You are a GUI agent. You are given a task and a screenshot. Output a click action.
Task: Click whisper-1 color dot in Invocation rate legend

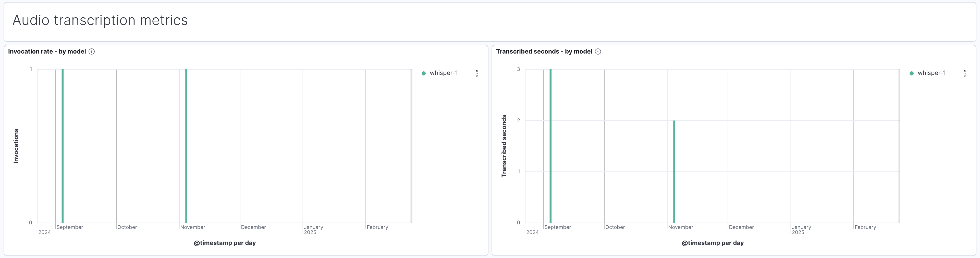pos(423,73)
